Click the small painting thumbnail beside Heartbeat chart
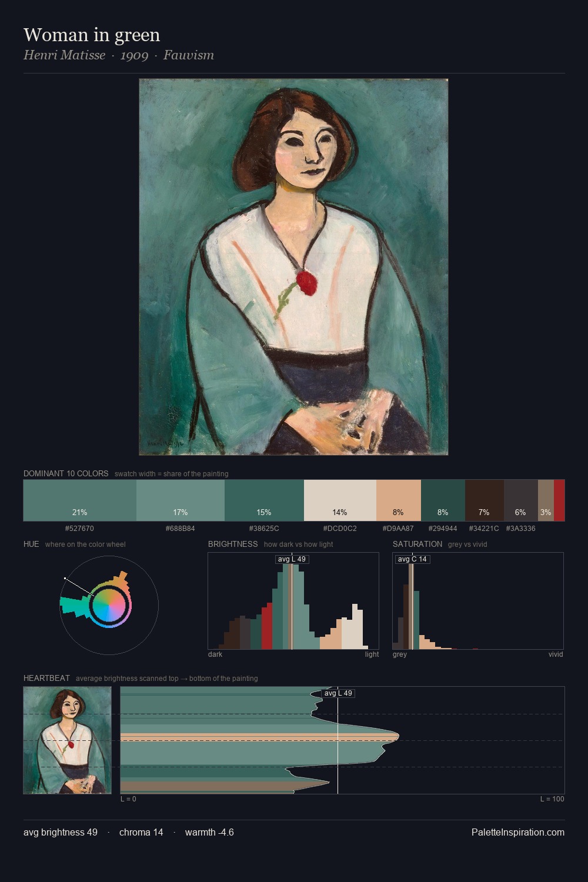Image resolution: width=588 pixels, height=882 pixels. pyautogui.click(x=67, y=740)
